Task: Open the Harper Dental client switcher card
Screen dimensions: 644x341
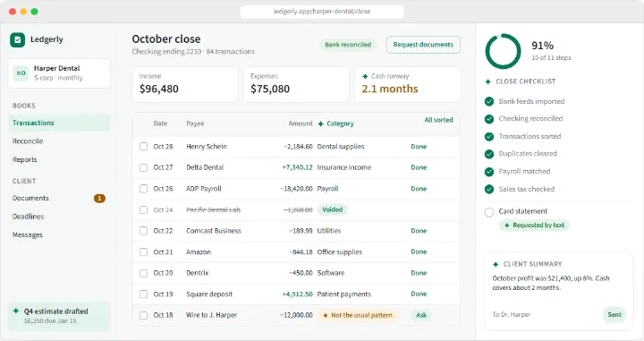Action: pos(59,73)
